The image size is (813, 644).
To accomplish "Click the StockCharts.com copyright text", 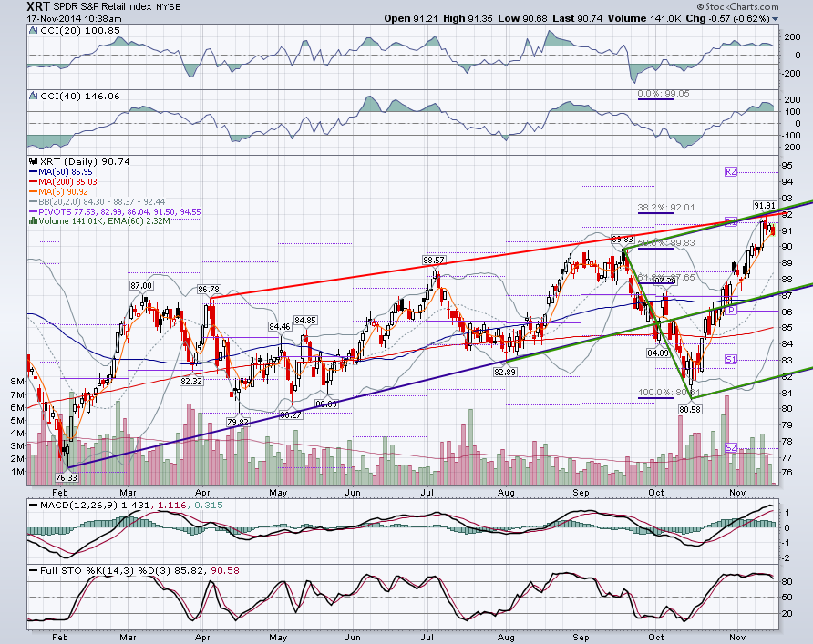I will coord(737,6).
